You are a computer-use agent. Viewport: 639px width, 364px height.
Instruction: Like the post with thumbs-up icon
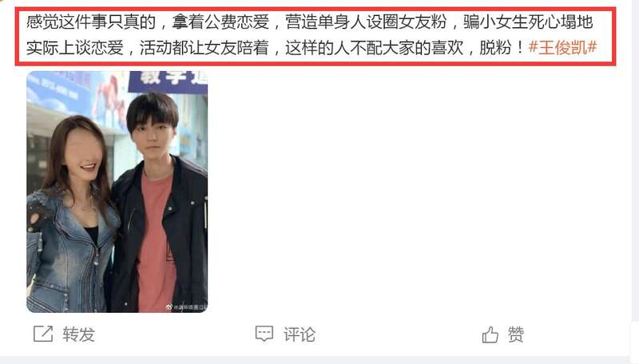click(x=490, y=334)
